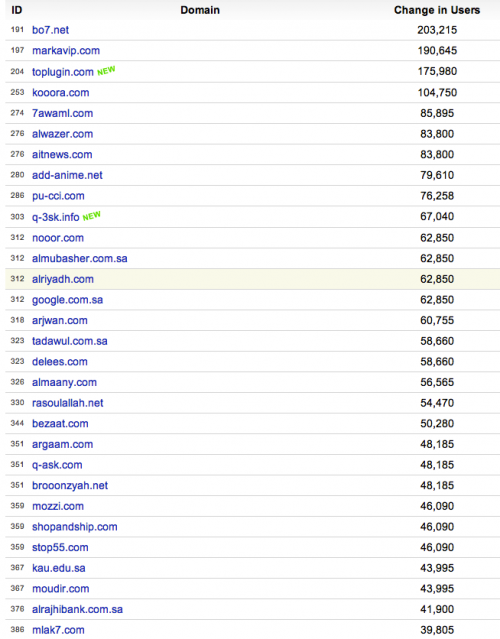Select the 67,040 users value
The width and height of the screenshot is (500, 639).
pos(437,217)
